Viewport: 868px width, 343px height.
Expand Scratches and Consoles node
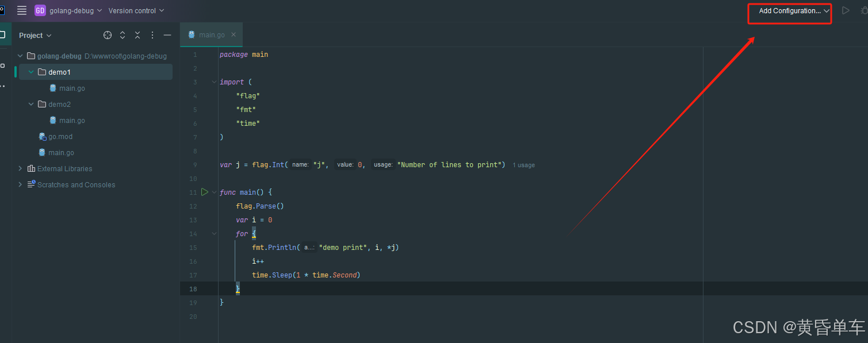(20, 184)
